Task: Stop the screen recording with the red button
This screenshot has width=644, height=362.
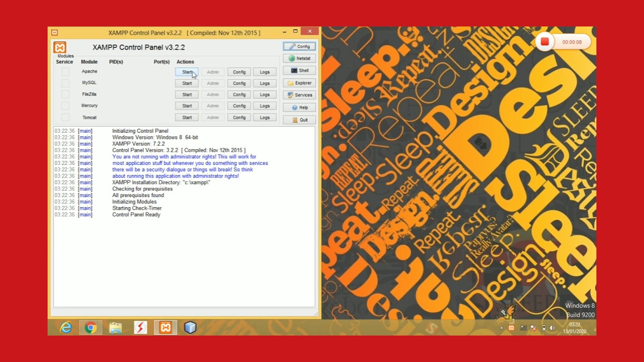Action: 544,42
